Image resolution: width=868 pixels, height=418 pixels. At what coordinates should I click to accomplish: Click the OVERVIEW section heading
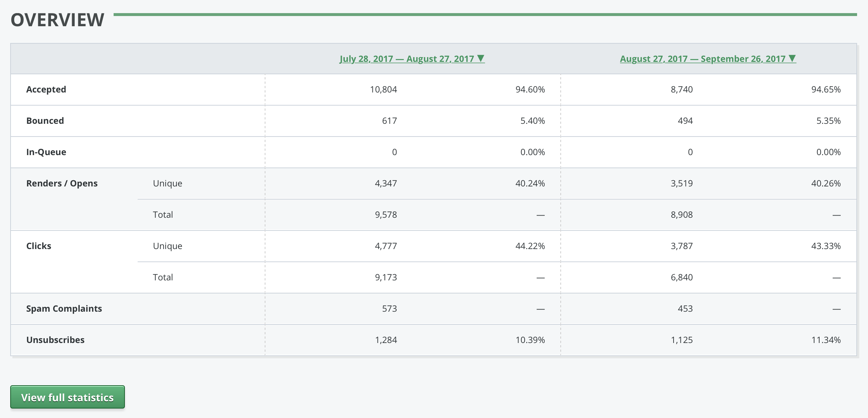coord(58,20)
